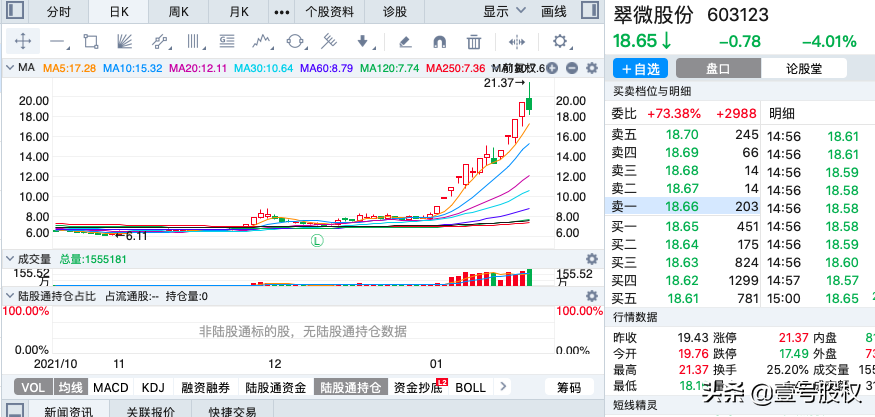Open the 关联报价 tab
The image size is (875, 417).
(150, 411)
